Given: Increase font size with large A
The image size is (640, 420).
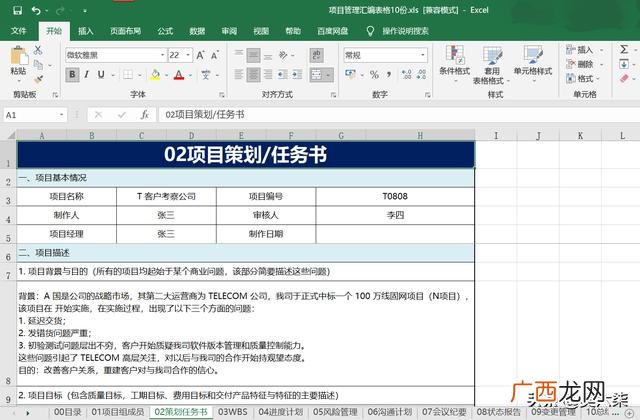Looking at the screenshot, I should click(200, 55).
